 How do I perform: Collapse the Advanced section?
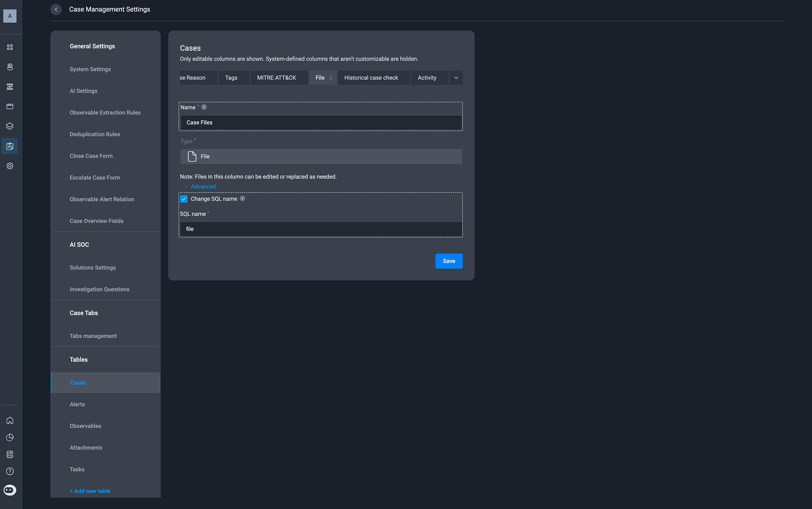pos(200,187)
